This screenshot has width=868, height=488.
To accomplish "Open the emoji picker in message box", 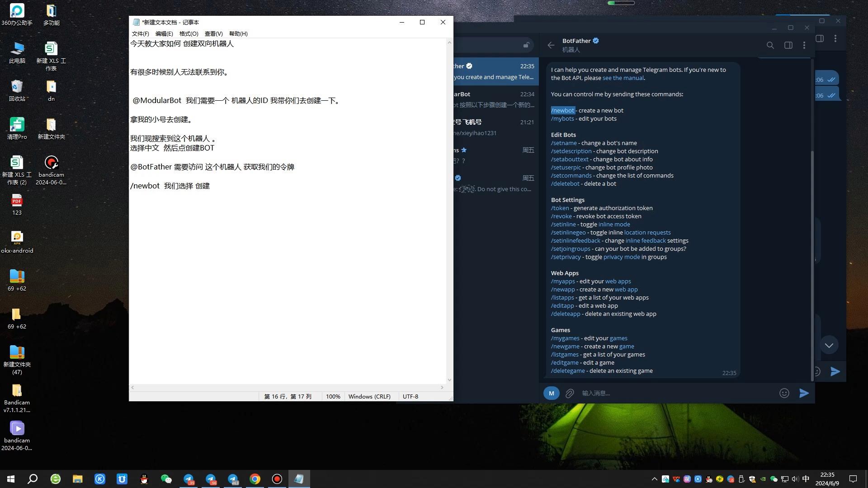I will (x=784, y=393).
